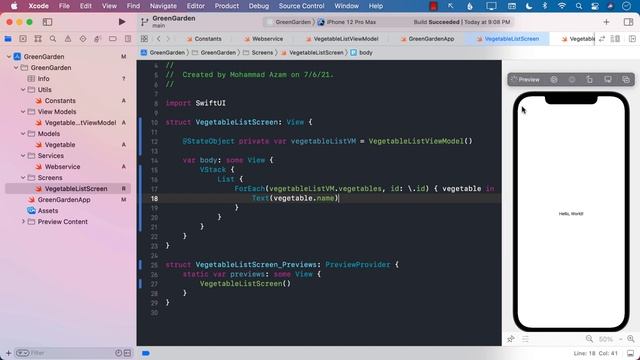Screen dimensions: 640x360
Task: Collapse the View Models folder
Action: [x=23, y=111]
